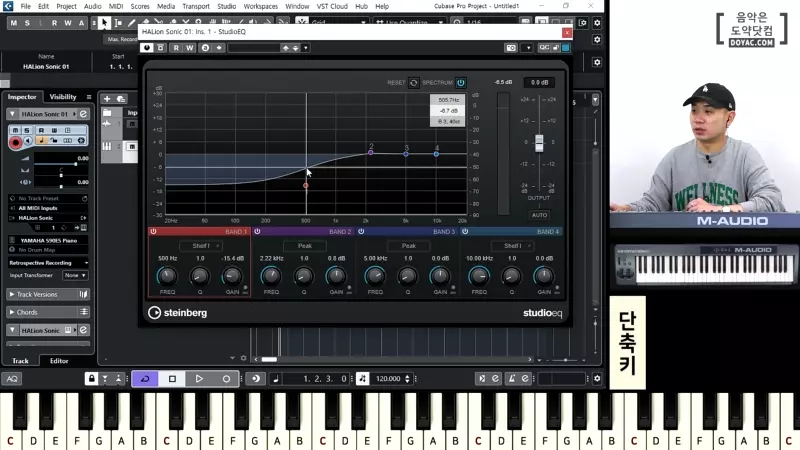Click the StudioEQ reset icon

pos(413,83)
